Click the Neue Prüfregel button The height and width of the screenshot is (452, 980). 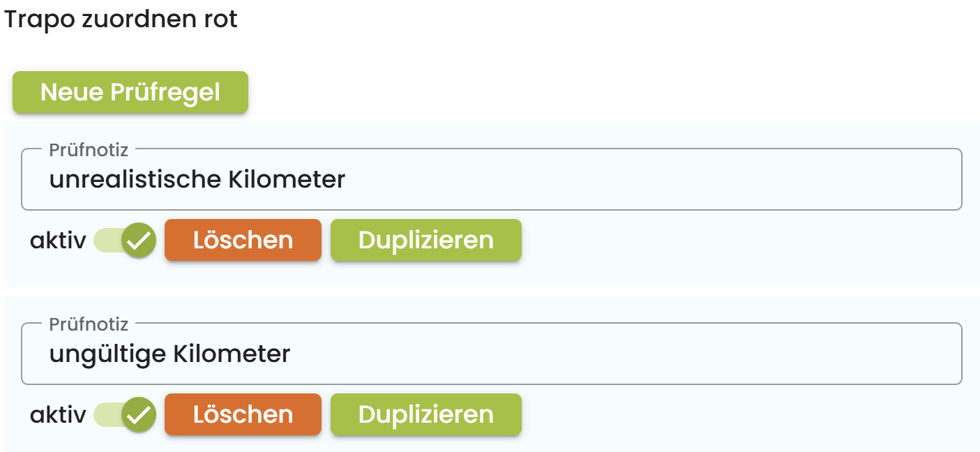pos(130,92)
